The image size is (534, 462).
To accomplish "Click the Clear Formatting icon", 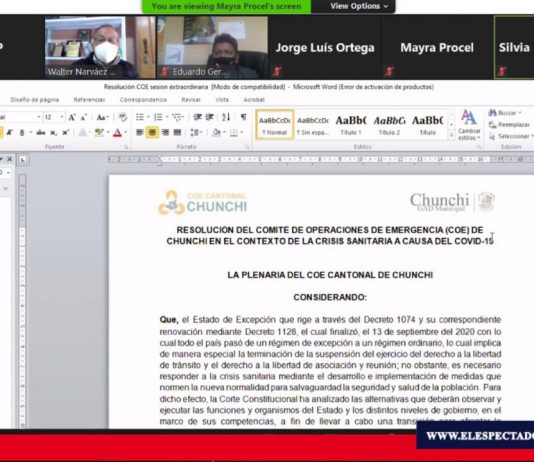I will pyautogui.click(x=123, y=117).
